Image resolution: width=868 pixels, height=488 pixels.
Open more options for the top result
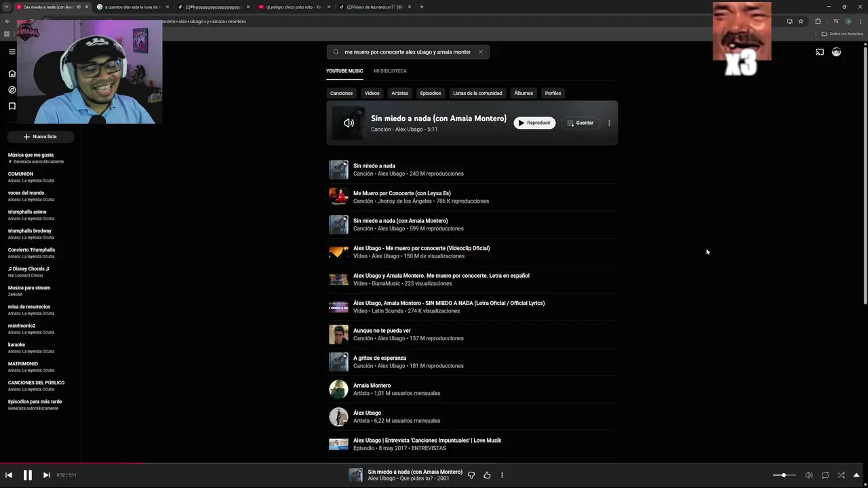tap(609, 123)
